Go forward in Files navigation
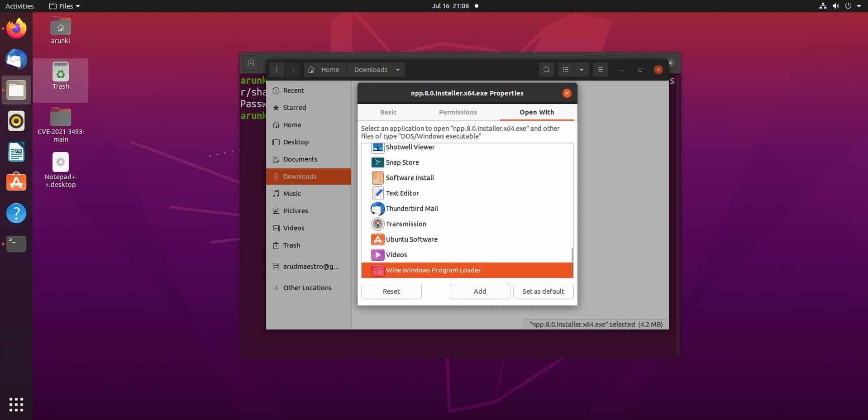This screenshot has height=420, width=868. tap(293, 70)
